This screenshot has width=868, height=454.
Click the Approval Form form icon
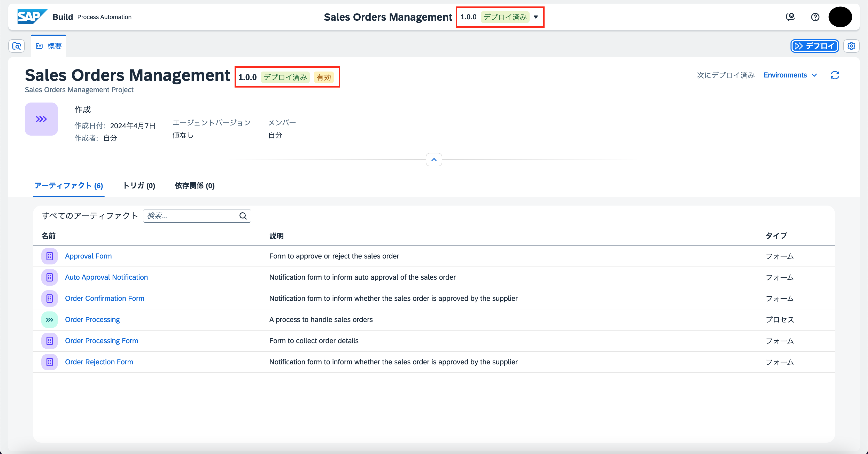click(50, 256)
